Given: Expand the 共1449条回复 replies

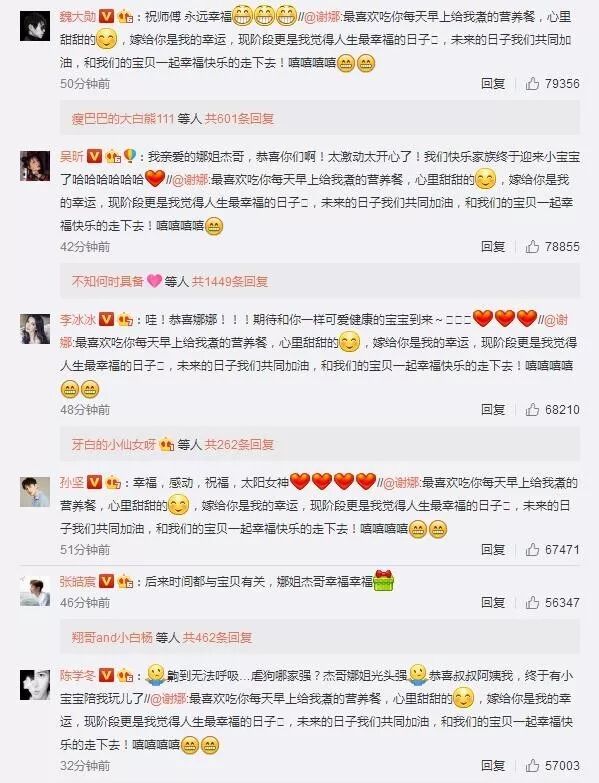Looking at the screenshot, I should click(x=230, y=282).
